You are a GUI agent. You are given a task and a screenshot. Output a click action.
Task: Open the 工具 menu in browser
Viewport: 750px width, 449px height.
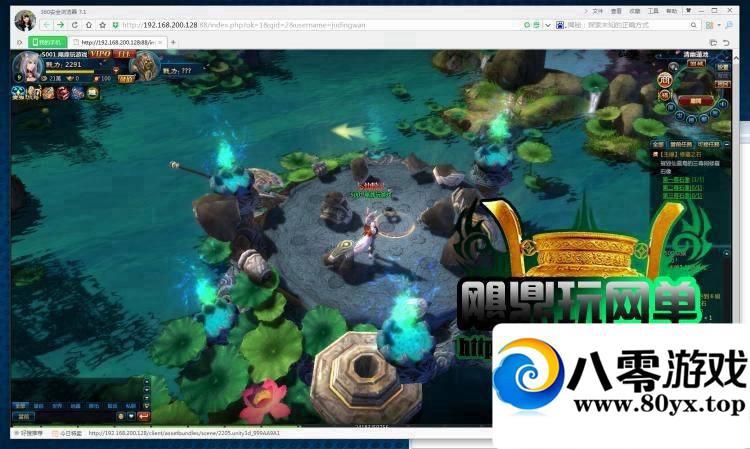[x=653, y=11]
